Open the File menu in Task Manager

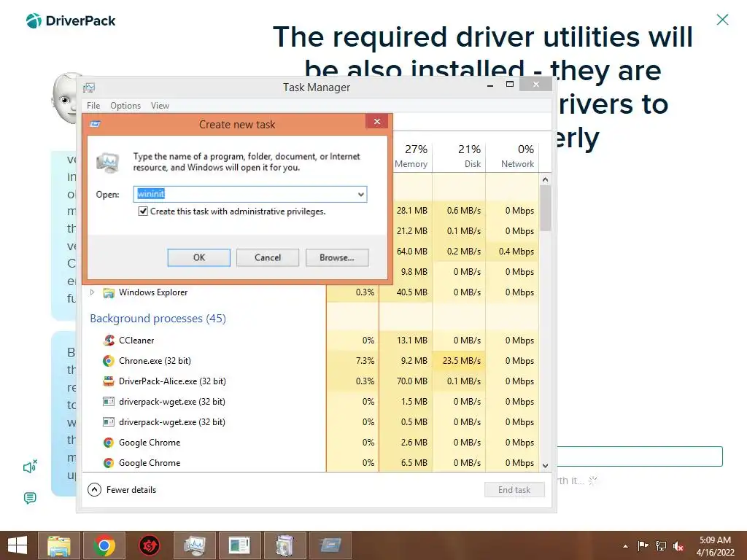(93, 106)
